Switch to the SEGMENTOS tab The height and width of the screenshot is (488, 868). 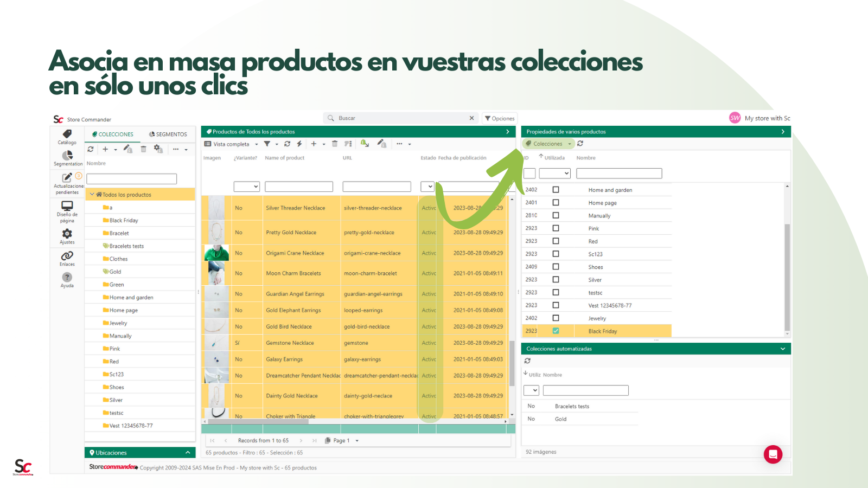(168, 134)
